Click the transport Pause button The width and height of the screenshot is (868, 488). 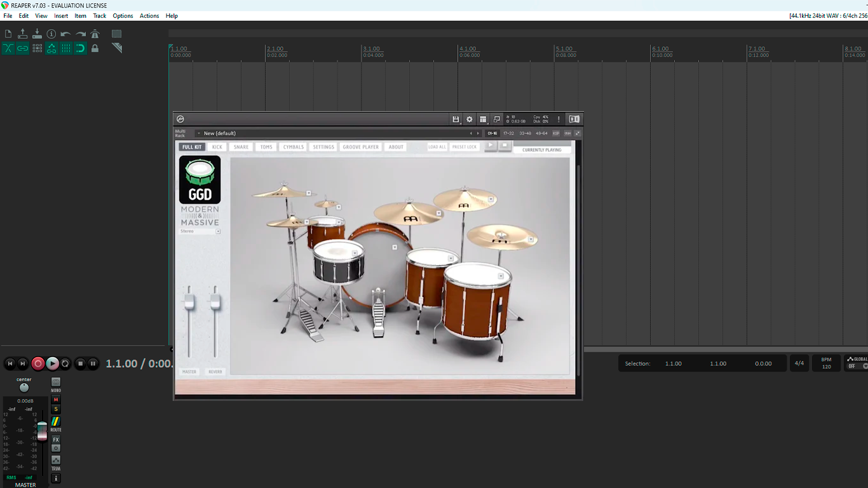[x=93, y=363]
